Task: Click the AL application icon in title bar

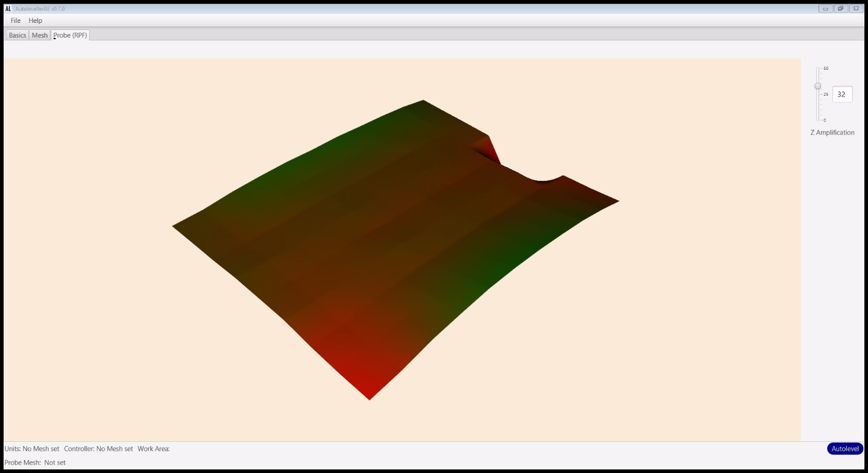Action: pos(8,8)
